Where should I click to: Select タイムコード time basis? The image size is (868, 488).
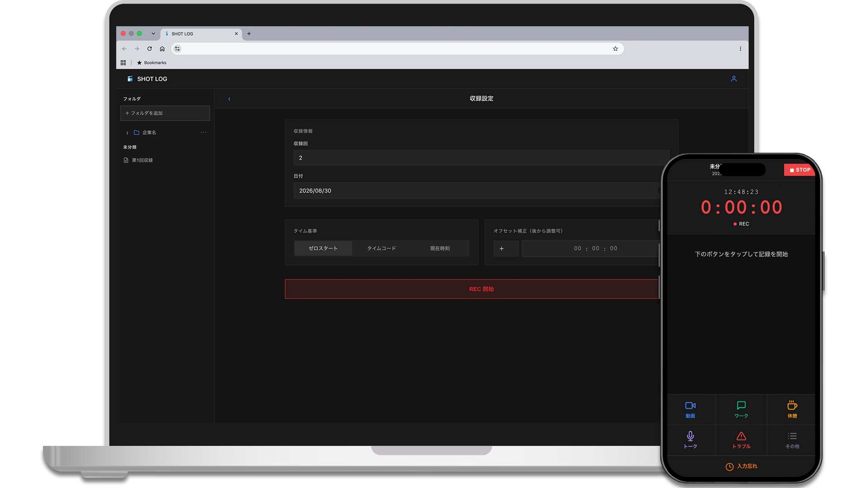pyautogui.click(x=382, y=249)
